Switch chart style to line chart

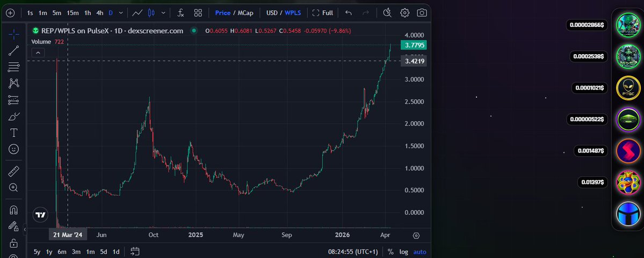pyautogui.click(x=137, y=13)
